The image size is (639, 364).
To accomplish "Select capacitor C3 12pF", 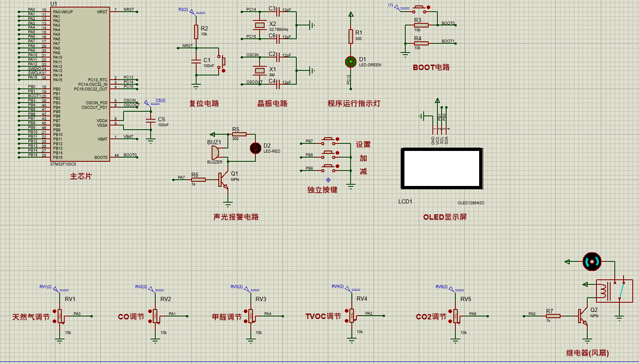I will click(278, 12).
